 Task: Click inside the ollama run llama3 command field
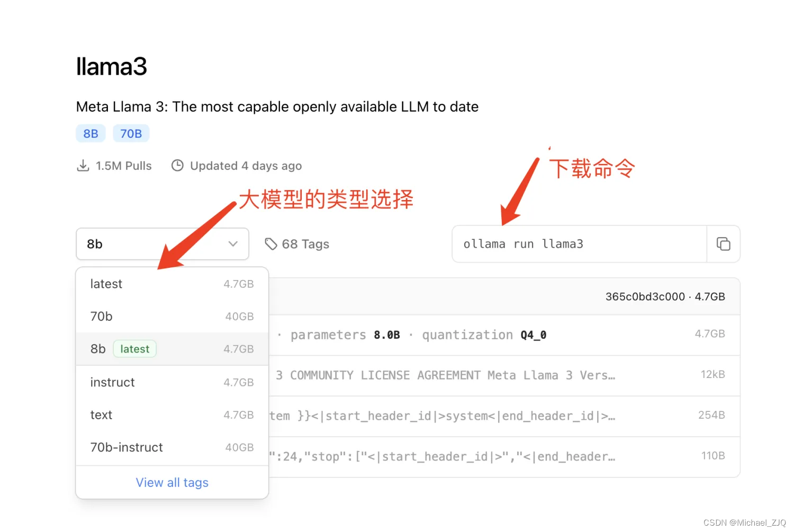click(x=580, y=244)
